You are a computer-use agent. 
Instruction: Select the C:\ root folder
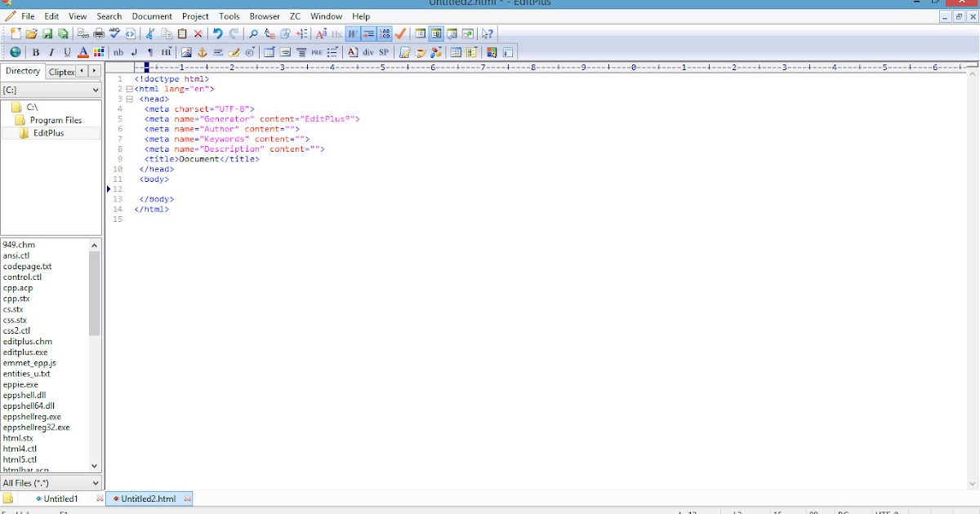[x=32, y=107]
